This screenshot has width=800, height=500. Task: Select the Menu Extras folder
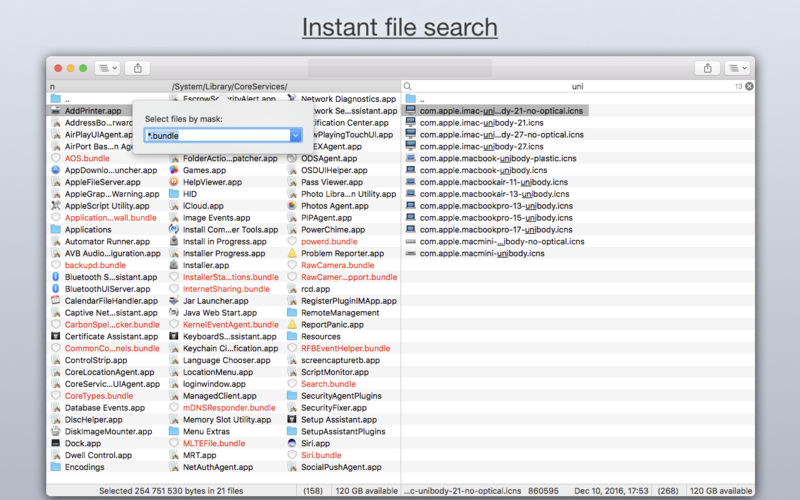(x=205, y=431)
